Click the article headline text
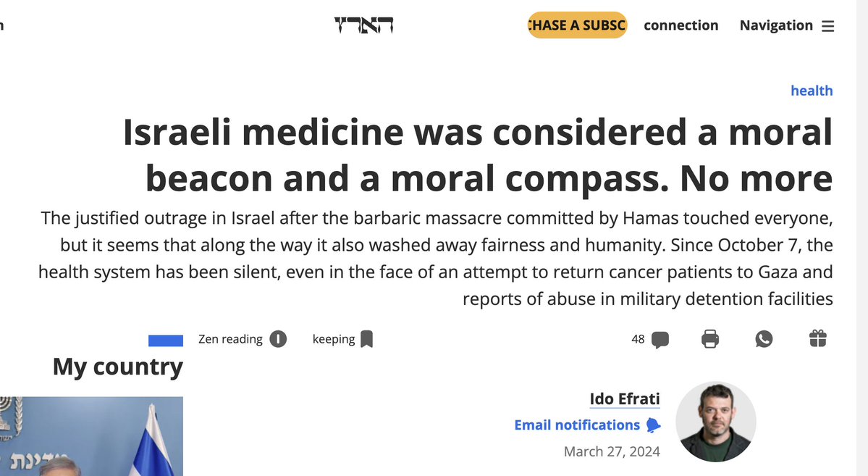 point(478,155)
